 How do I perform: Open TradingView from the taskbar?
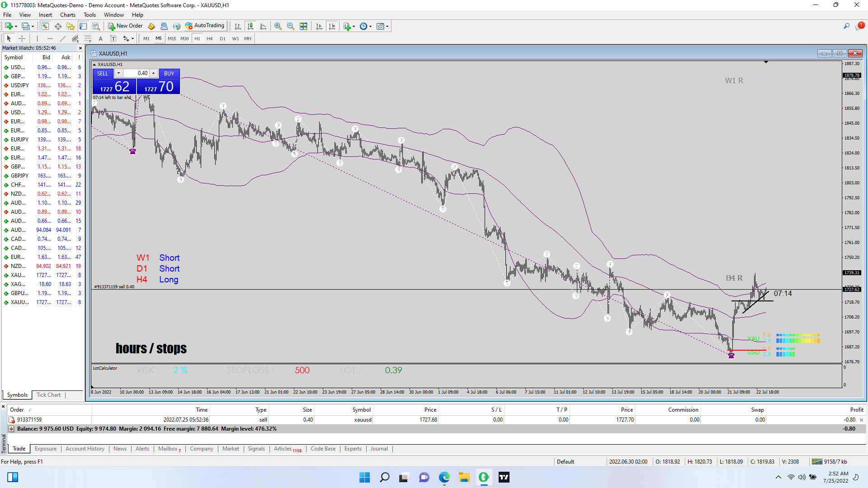pyautogui.click(x=504, y=477)
